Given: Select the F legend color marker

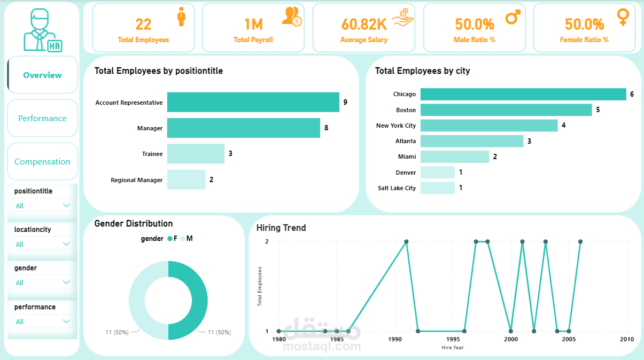Looking at the screenshot, I should coord(170,238).
